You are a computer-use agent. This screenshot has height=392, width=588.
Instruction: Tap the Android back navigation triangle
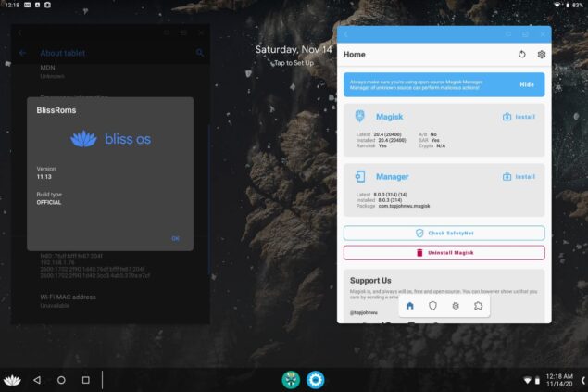point(37,380)
